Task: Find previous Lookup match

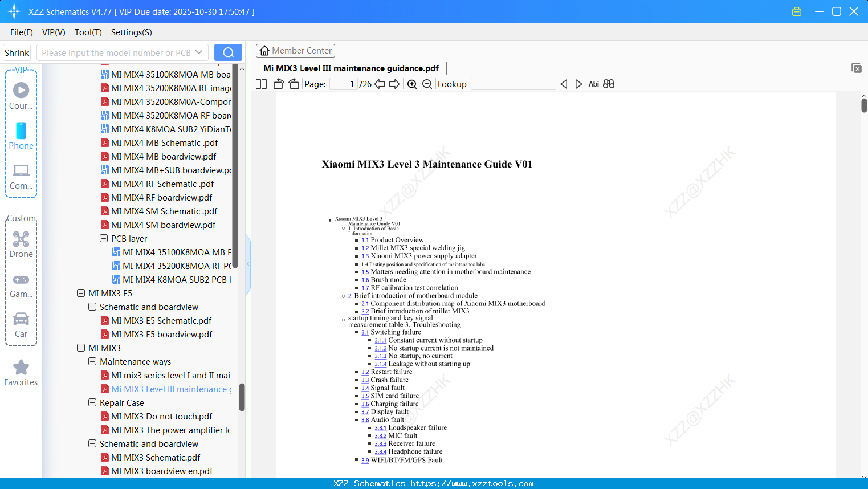Action: click(564, 84)
